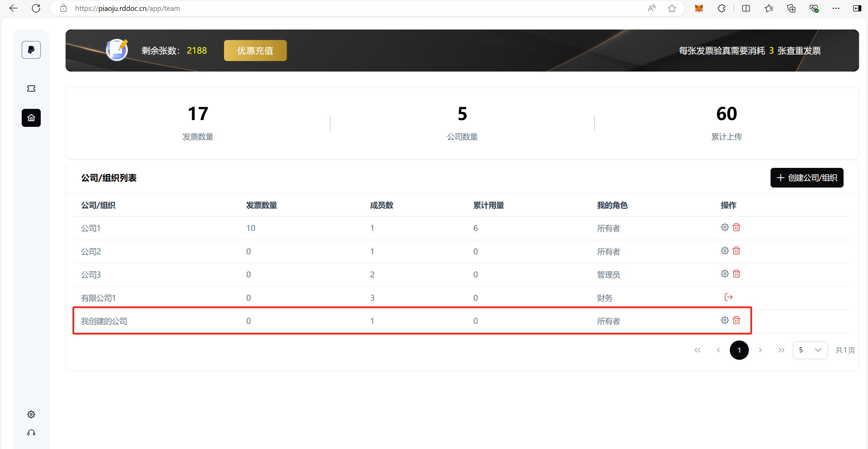Click the 公司1 name cell
The image size is (868, 449).
91,228
